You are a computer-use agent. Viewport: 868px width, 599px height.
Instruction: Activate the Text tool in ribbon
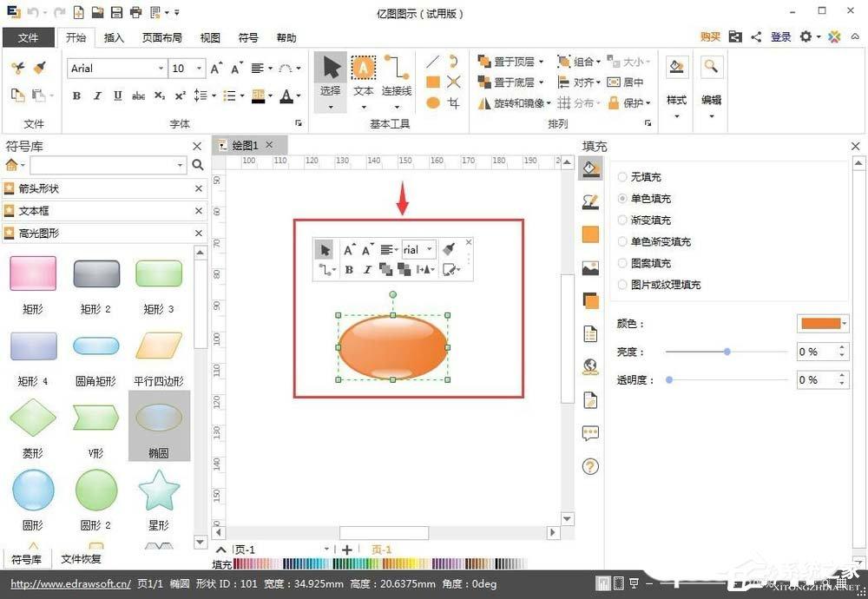pos(364,82)
